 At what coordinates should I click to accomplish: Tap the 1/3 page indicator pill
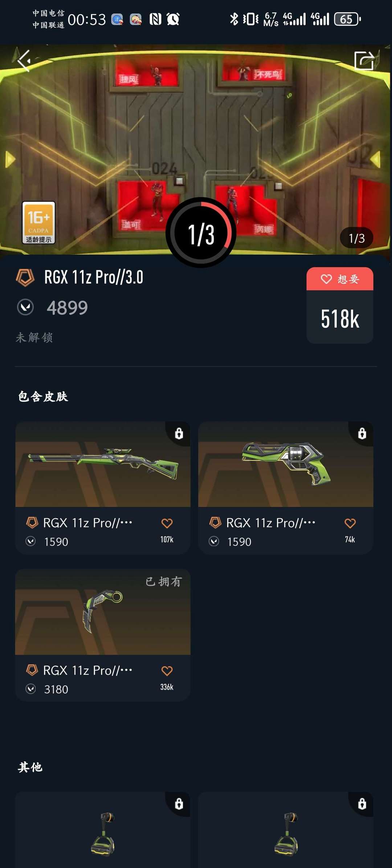[356, 238]
